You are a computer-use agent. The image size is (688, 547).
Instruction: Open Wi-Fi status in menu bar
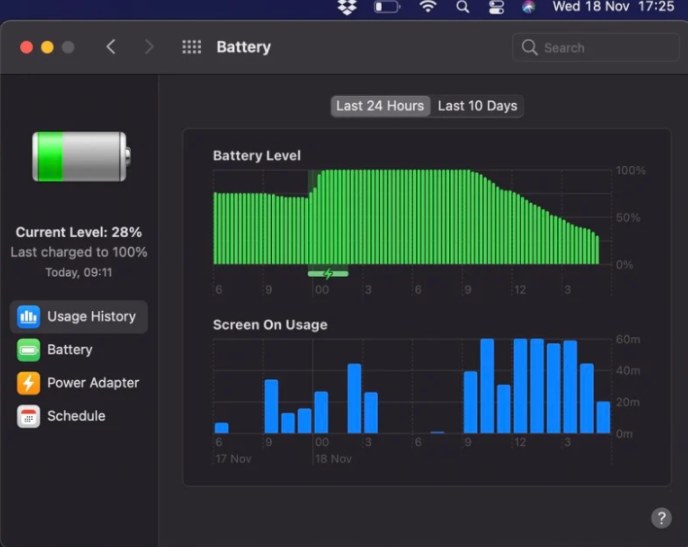click(x=428, y=7)
